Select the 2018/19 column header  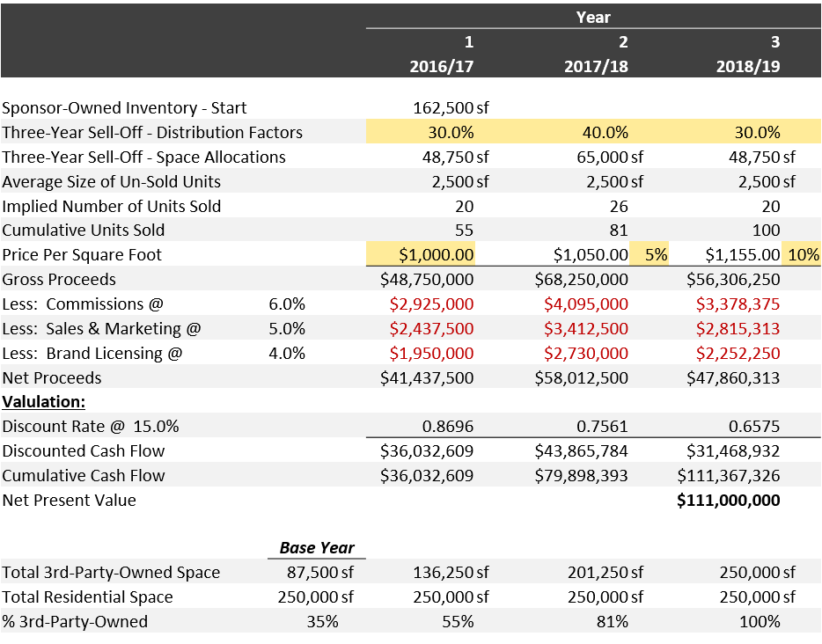pos(748,67)
